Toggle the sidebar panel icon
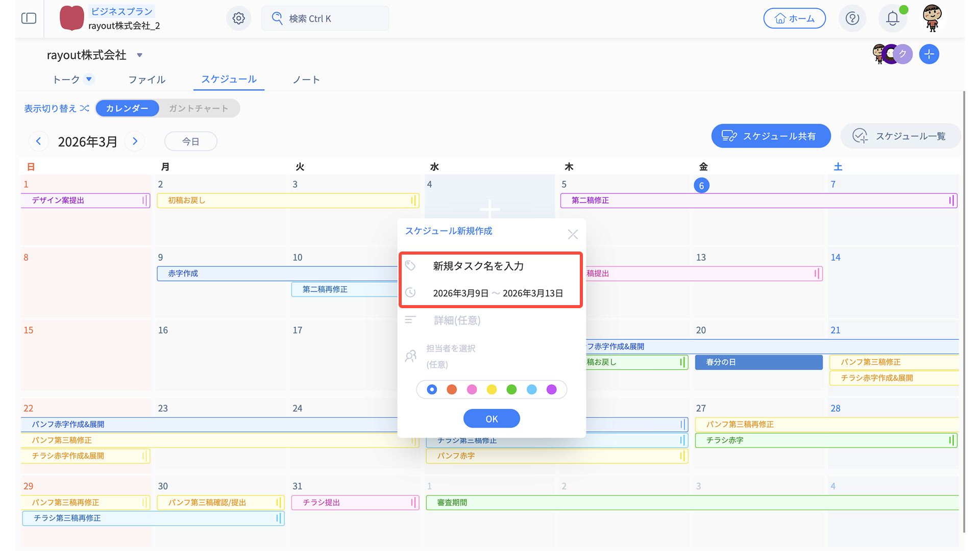 pos(29,18)
